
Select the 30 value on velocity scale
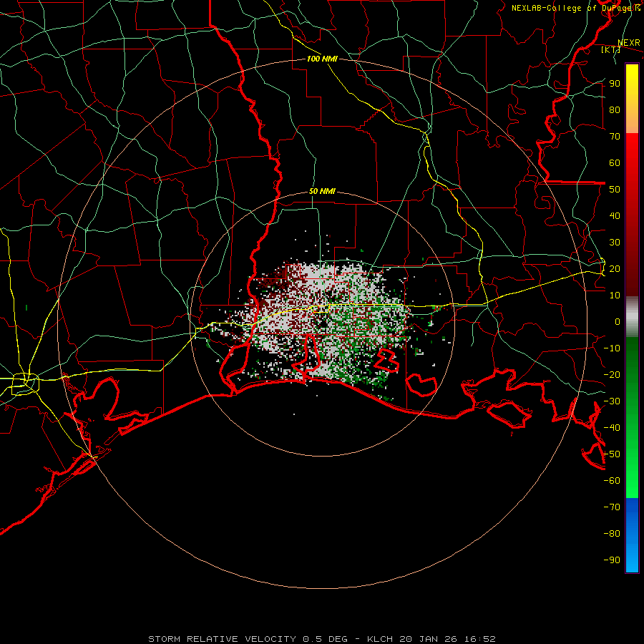(x=615, y=243)
